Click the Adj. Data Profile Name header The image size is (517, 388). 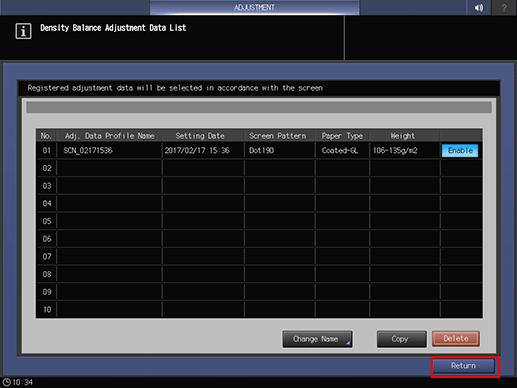[x=109, y=136]
